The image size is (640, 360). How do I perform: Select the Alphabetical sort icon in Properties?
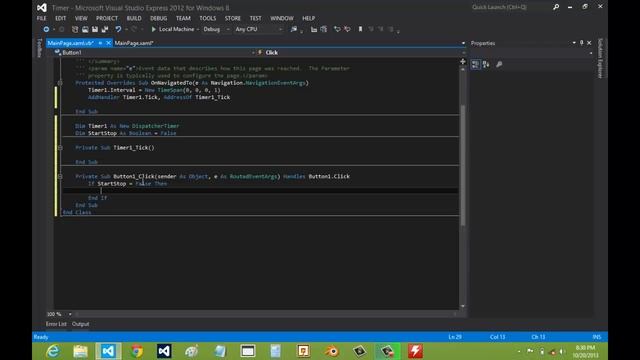coord(486,64)
